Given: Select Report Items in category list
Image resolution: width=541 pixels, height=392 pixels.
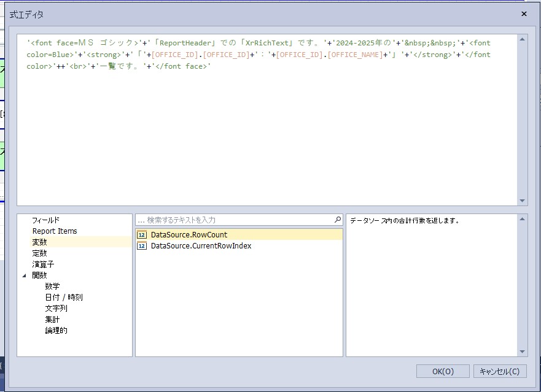Looking at the screenshot, I should click(55, 231).
